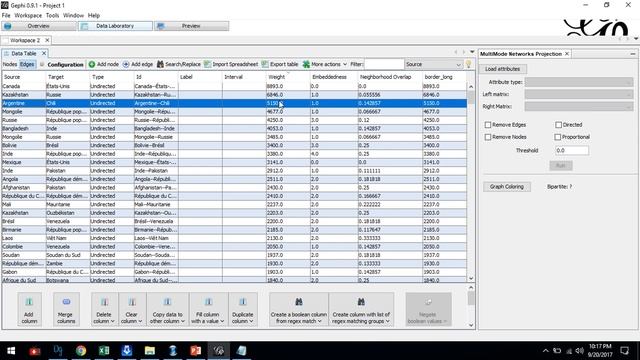The width and height of the screenshot is (640, 360).
Task: Close the Workspace 2 tab
Action: (47, 40)
